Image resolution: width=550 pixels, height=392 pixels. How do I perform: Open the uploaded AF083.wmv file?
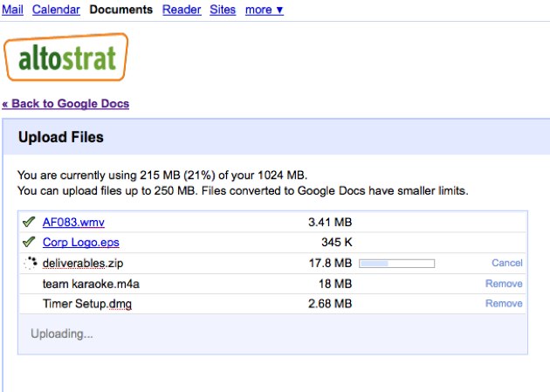pyautogui.click(x=73, y=223)
